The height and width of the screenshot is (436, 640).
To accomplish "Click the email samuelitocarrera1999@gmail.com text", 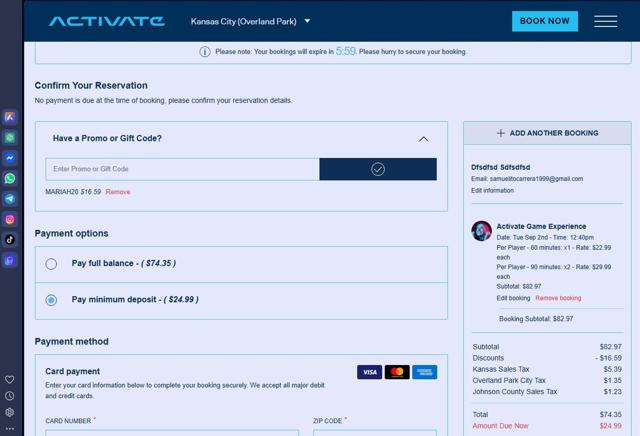I will pos(536,179).
